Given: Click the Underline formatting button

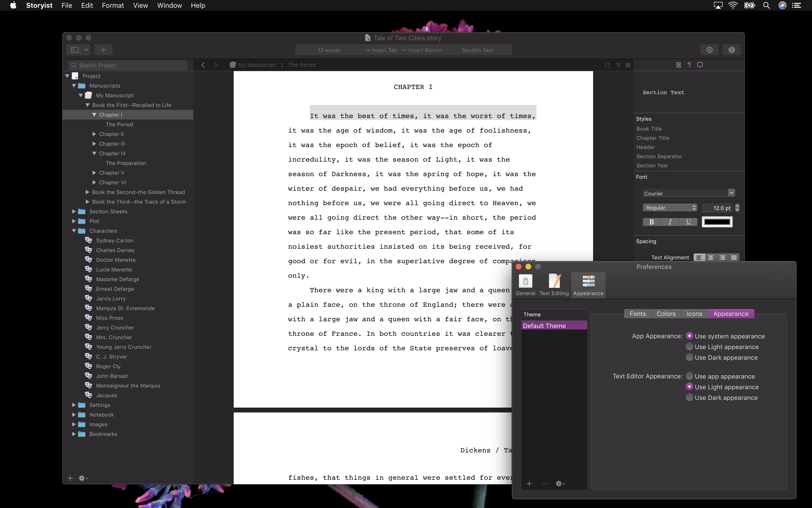Looking at the screenshot, I should click(x=689, y=222).
